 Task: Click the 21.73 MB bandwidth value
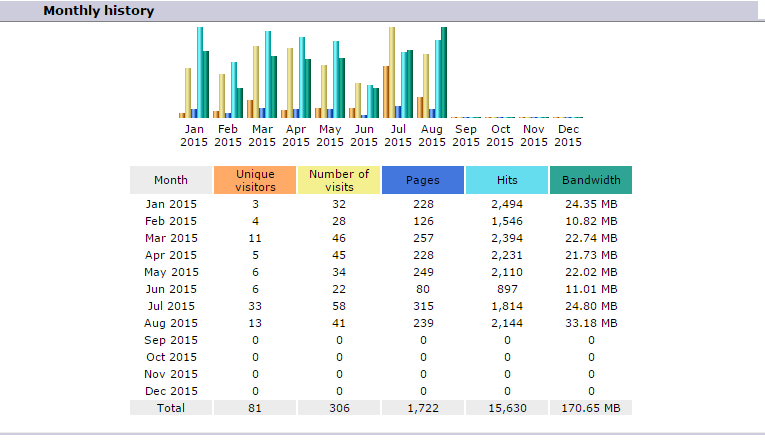coord(591,255)
